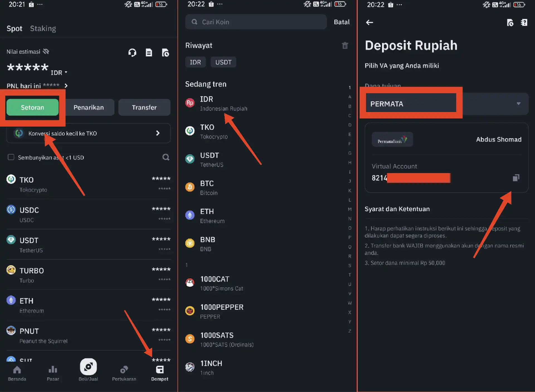The width and height of the screenshot is (535, 392).
Task: Open Pertukaran in bottom navigation
Action: [124, 373]
